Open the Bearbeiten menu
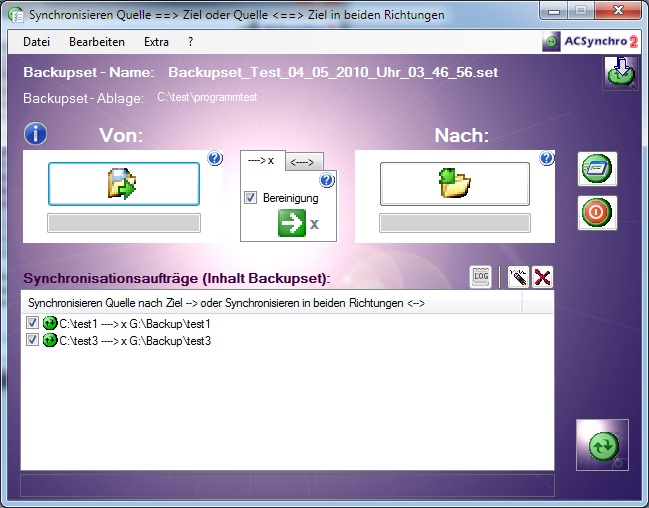 click(x=97, y=42)
